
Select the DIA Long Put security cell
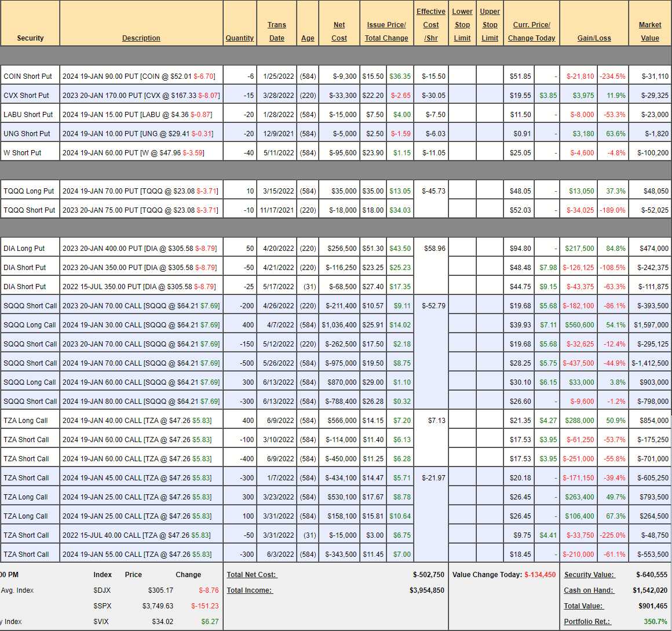[24, 249]
